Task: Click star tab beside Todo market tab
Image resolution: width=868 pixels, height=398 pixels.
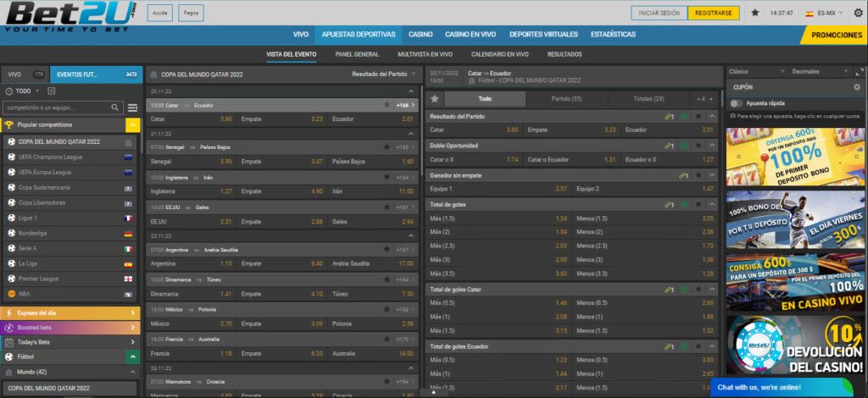Action: coord(435,99)
